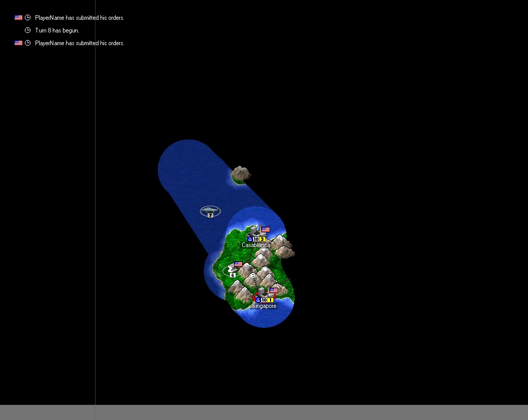Click the Singapore city name label
The image size is (528, 420).
[x=264, y=306]
